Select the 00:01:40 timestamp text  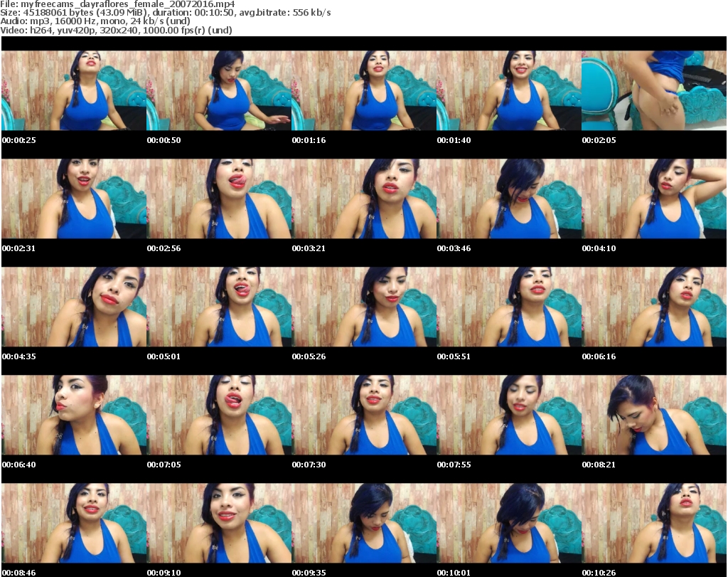[x=454, y=140]
